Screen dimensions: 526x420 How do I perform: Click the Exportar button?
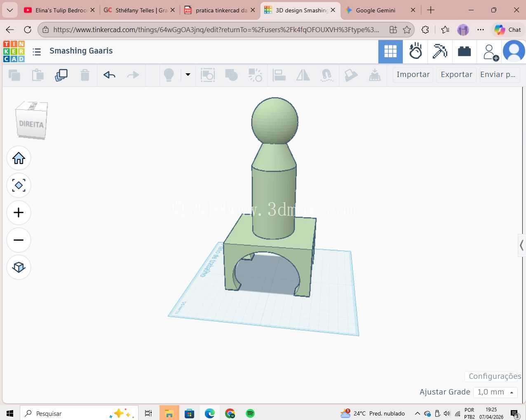pos(456,75)
